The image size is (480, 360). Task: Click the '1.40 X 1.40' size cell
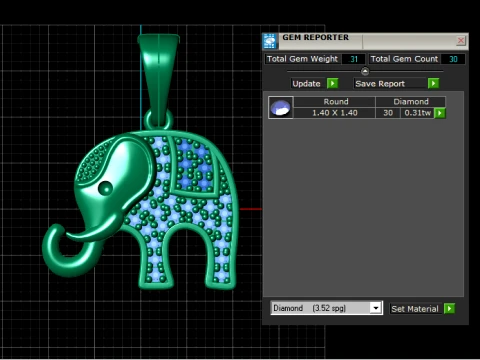click(335, 113)
